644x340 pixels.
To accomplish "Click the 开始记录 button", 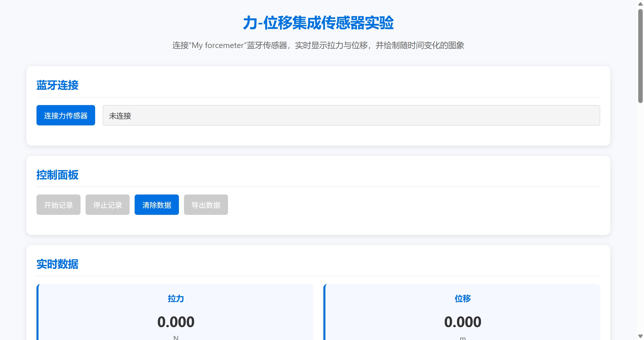I will [58, 205].
